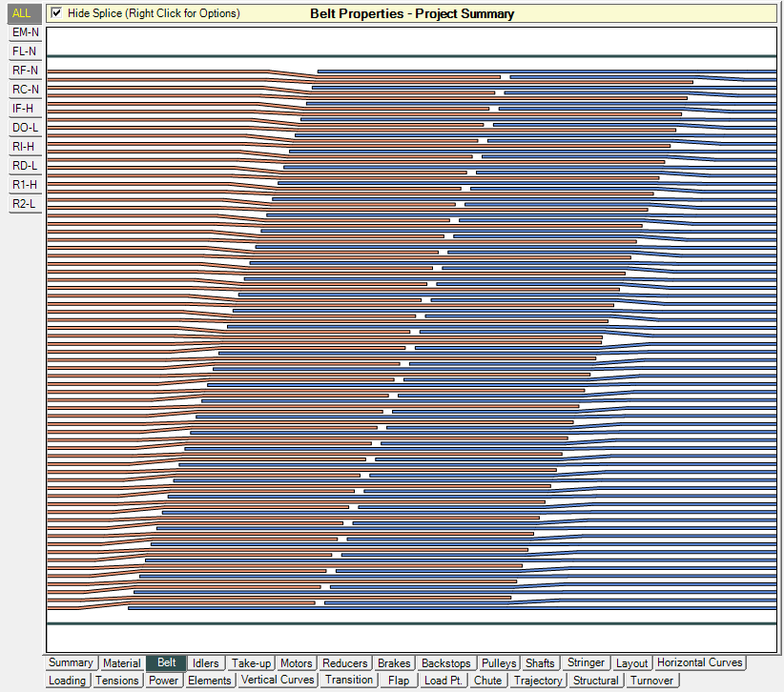Go to the Trajectory tab

click(538, 681)
